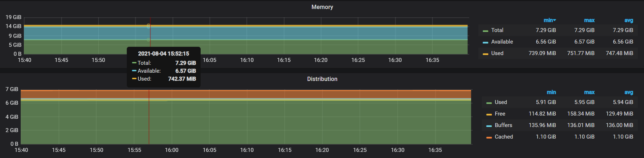Viewport: 644px width, 158px height.
Task: Change the orange Cached series color swatch
Action: (489, 137)
